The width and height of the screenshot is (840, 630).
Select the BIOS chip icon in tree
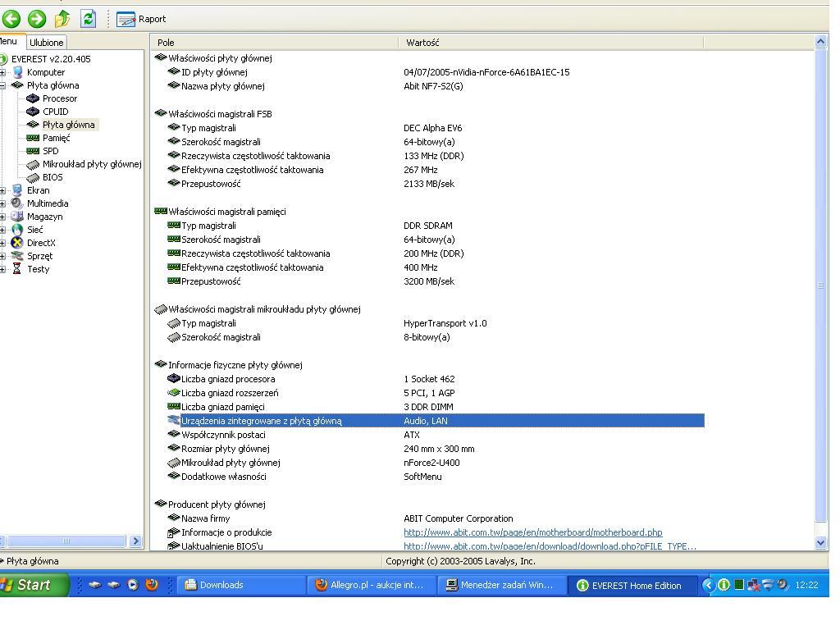(x=33, y=177)
